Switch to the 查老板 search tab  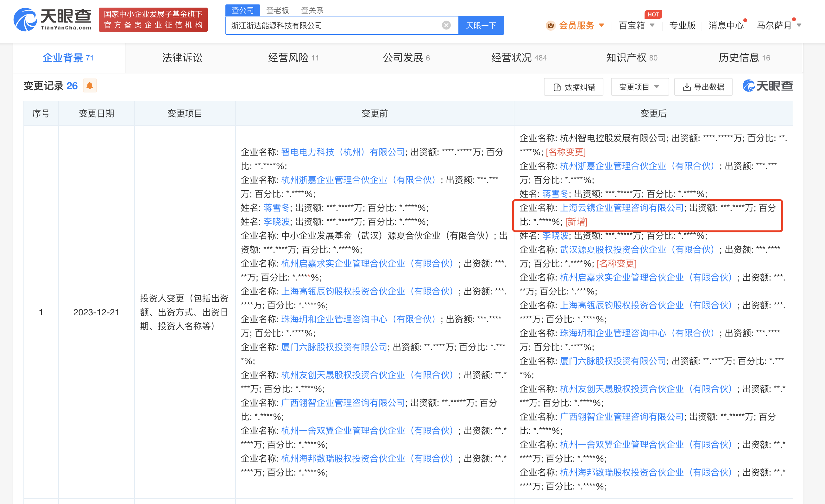click(278, 10)
